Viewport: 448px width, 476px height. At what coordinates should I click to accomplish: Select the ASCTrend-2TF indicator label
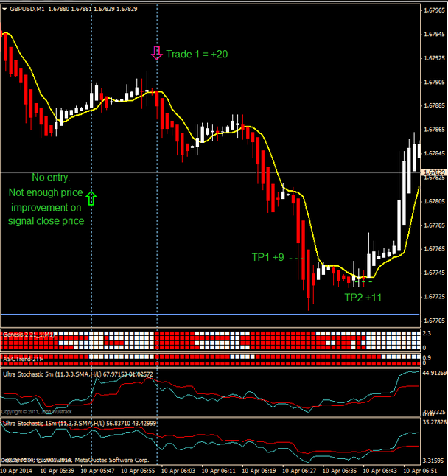pos(23,359)
